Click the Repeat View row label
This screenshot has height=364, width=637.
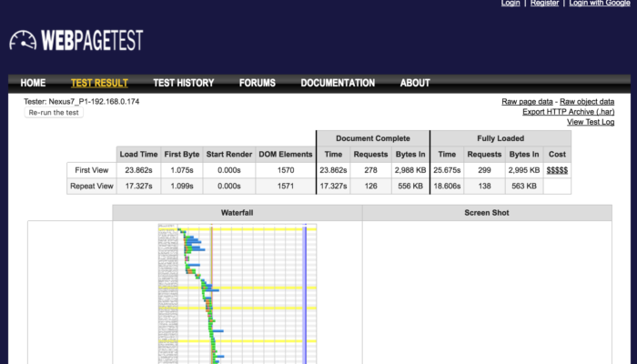click(x=91, y=186)
